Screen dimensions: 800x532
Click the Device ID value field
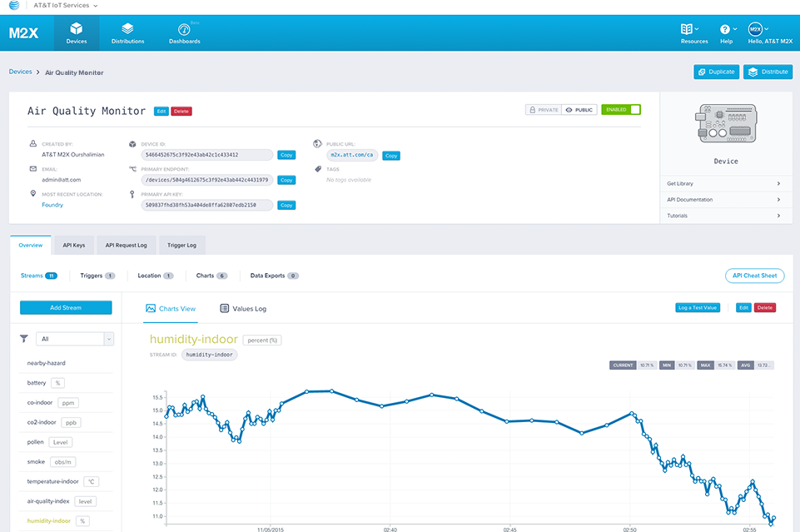[207, 155]
